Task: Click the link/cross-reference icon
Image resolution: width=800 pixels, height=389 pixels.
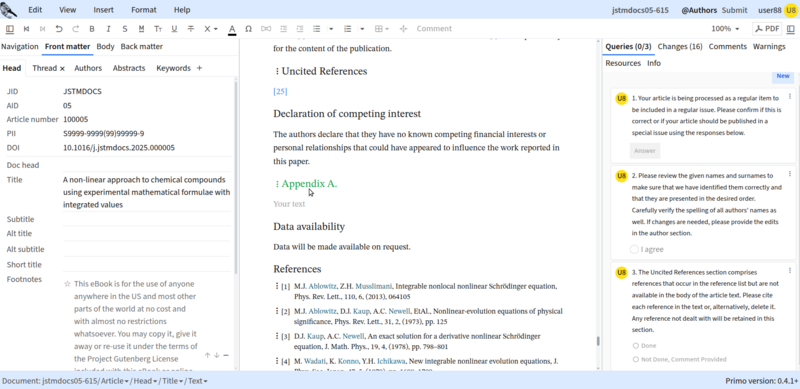Action: click(x=266, y=29)
